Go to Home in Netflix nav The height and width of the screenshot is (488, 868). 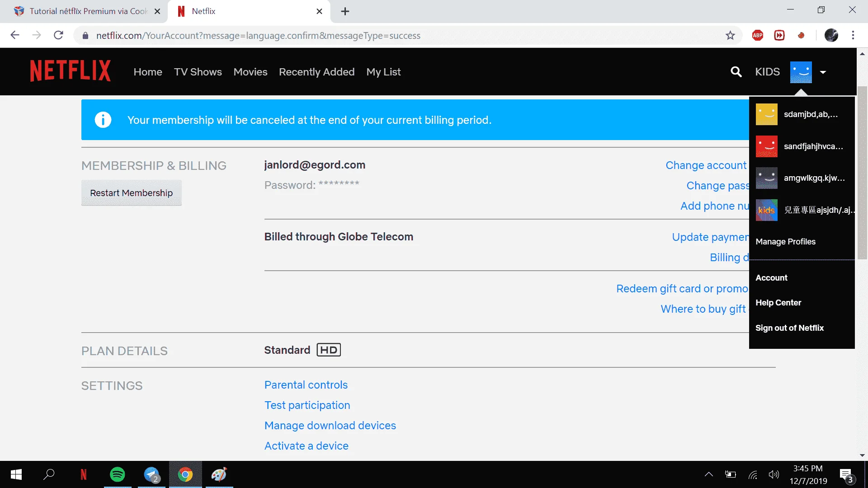coord(148,72)
